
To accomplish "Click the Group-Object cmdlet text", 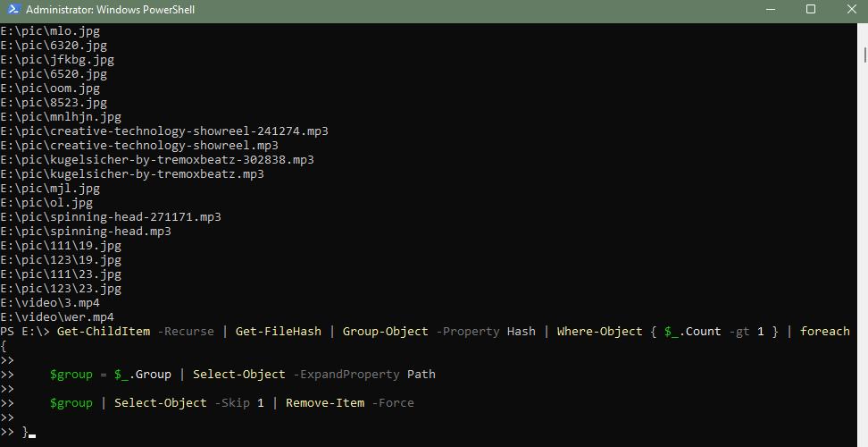I will pos(385,332).
